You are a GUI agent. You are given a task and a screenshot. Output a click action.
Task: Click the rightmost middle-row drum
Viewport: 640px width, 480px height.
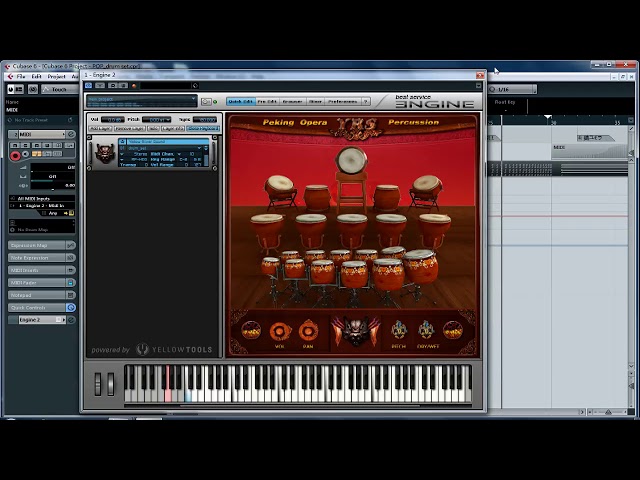tap(435, 230)
